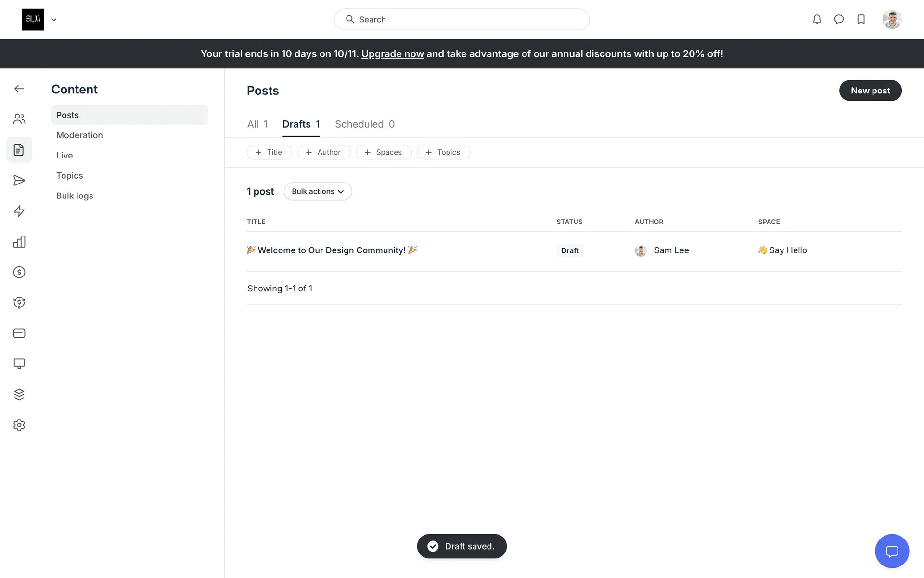The width and height of the screenshot is (924, 578).
Task: Click the notifications bell icon
Action: pos(817,19)
